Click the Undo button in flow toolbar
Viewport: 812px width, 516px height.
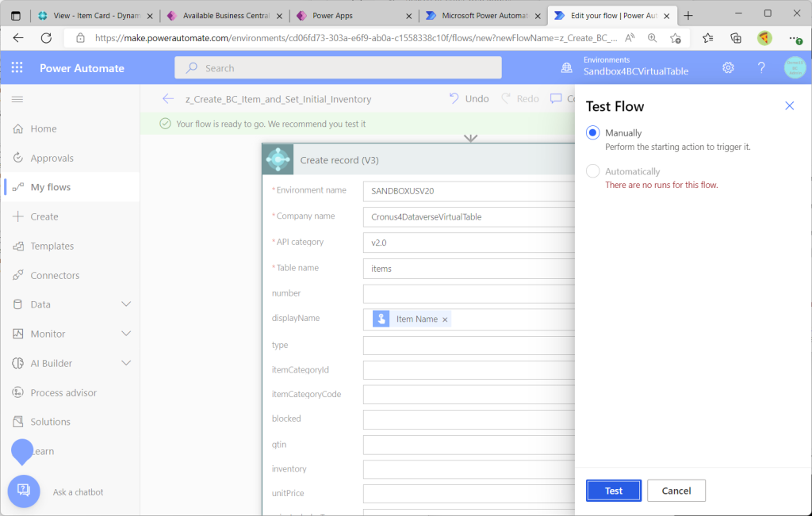(469, 98)
